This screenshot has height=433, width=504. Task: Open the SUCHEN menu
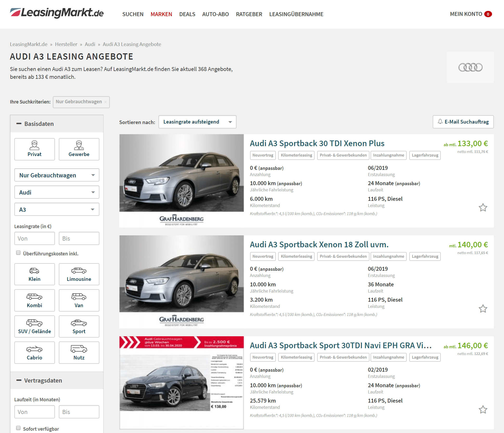click(x=133, y=14)
